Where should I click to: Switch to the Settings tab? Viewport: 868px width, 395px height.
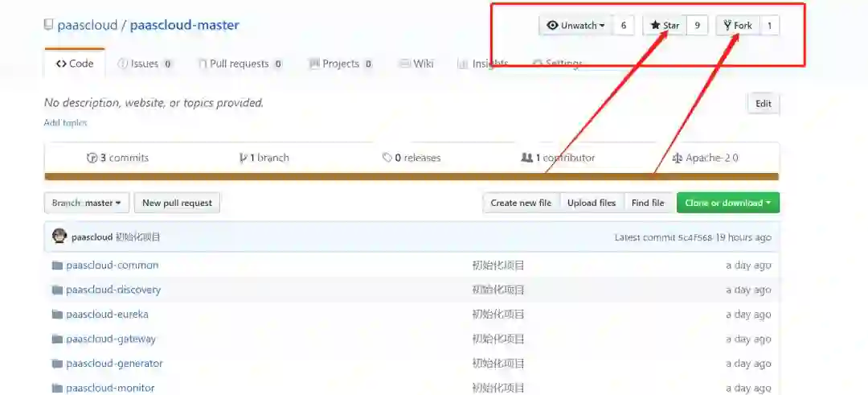coord(558,64)
